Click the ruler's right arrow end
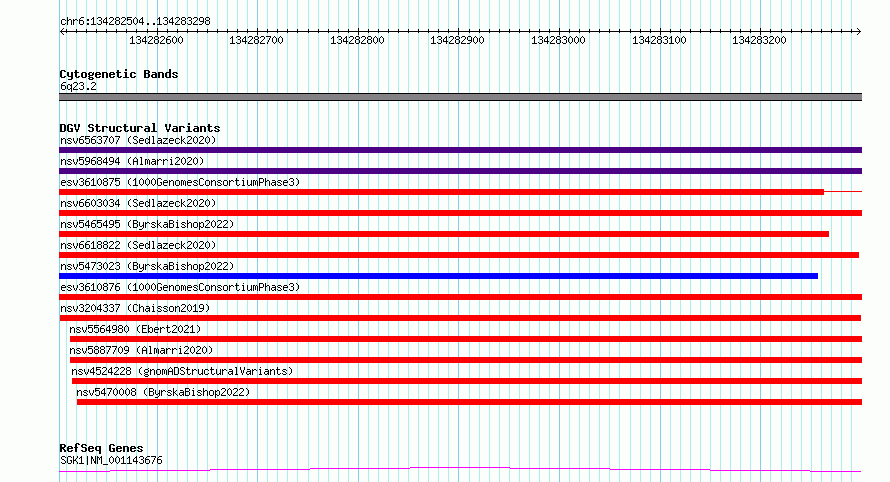Viewport: 890px width, 482px height. [858, 32]
